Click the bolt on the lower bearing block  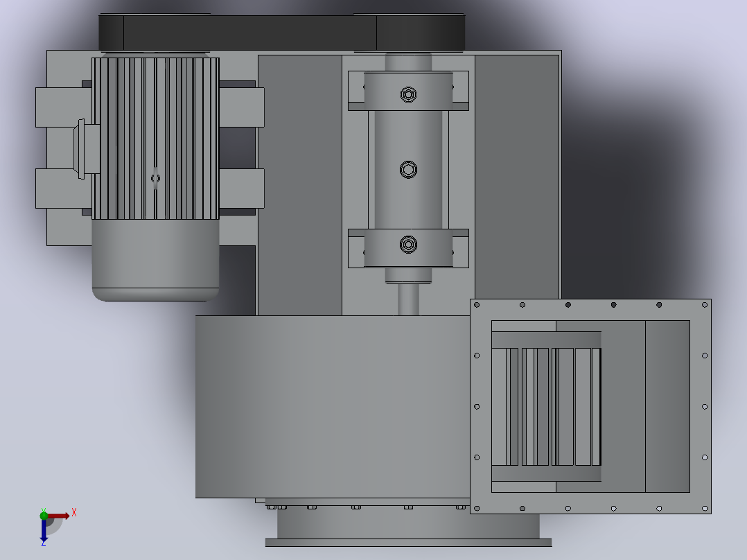click(408, 244)
